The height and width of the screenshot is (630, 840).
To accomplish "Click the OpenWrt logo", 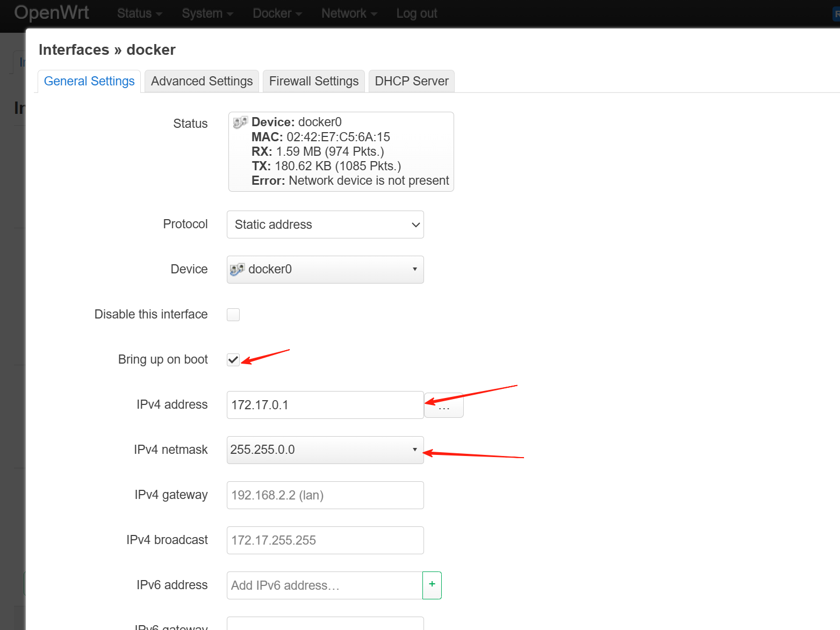I will [52, 13].
